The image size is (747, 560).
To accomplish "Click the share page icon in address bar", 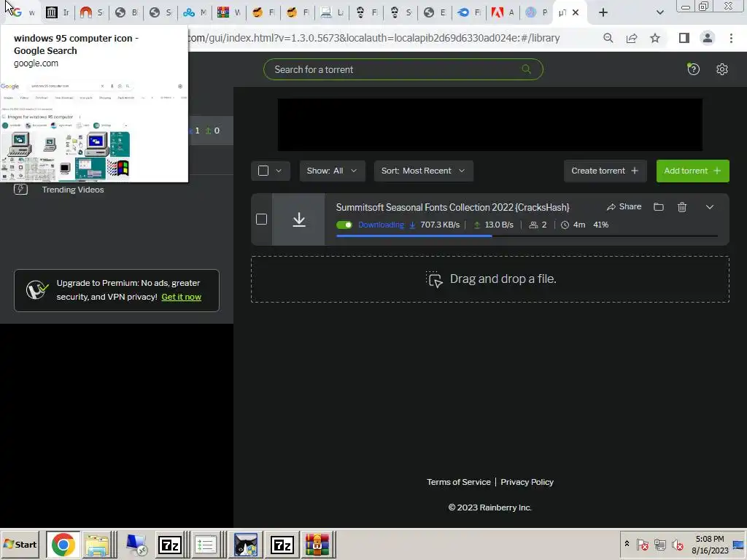I will coord(632,38).
